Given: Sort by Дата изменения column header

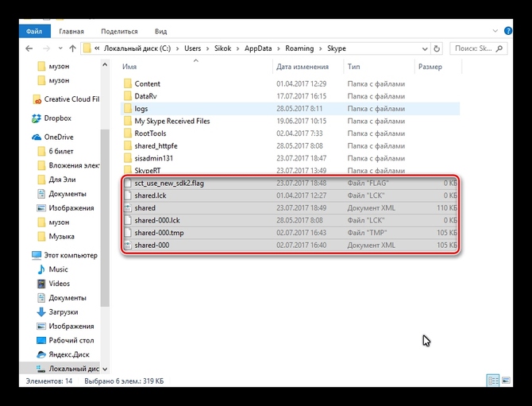Looking at the screenshot, I should (x=302, y=67).
